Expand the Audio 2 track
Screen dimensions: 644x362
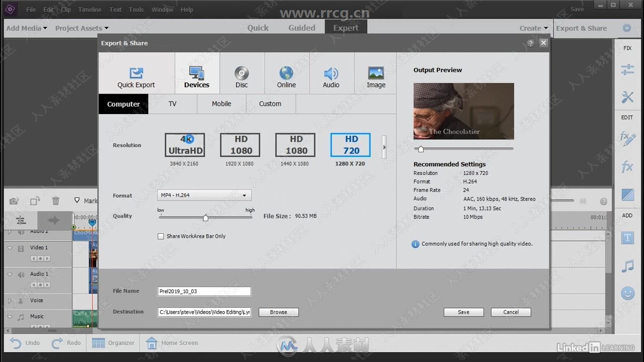pos(10,232)
